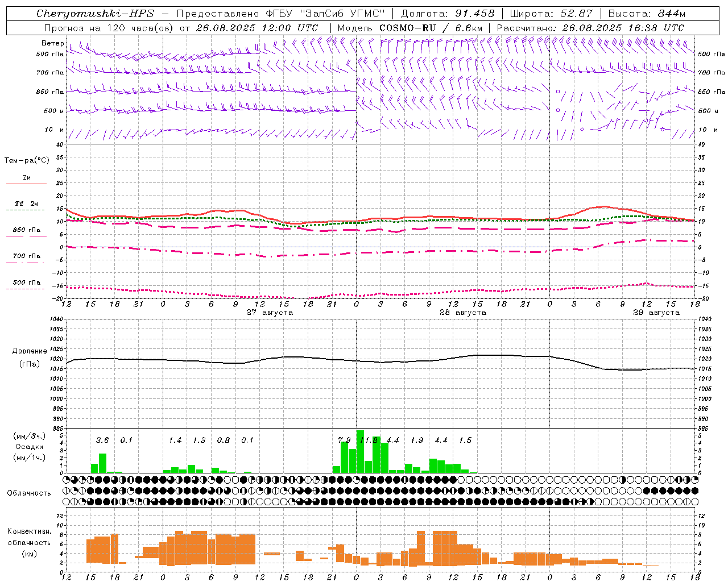Viewport: 728px width, 582px height.
Task: Click the station title Cheryomushki-HPS
Action: (x=95, y=14)
